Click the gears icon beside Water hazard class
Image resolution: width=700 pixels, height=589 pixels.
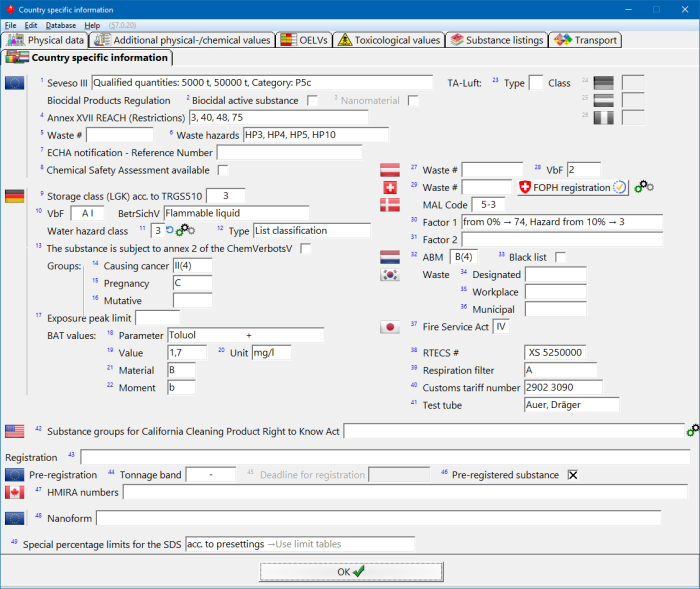185,231
